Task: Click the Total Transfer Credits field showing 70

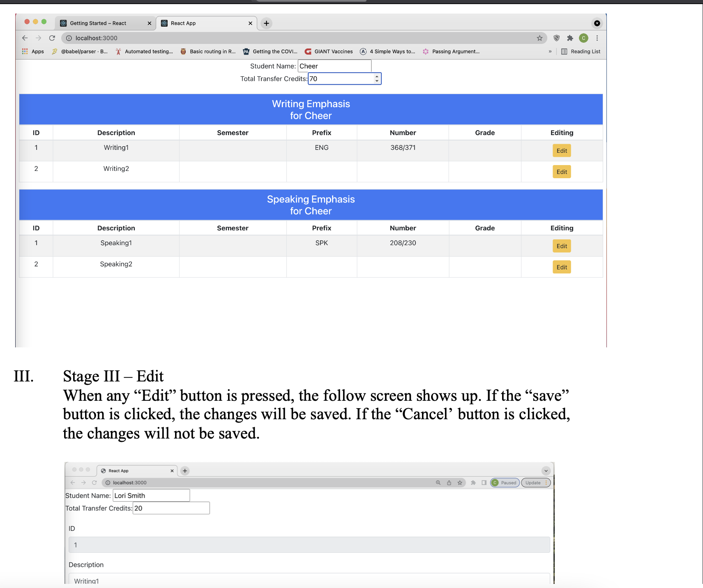Action: tap(344, 79)
